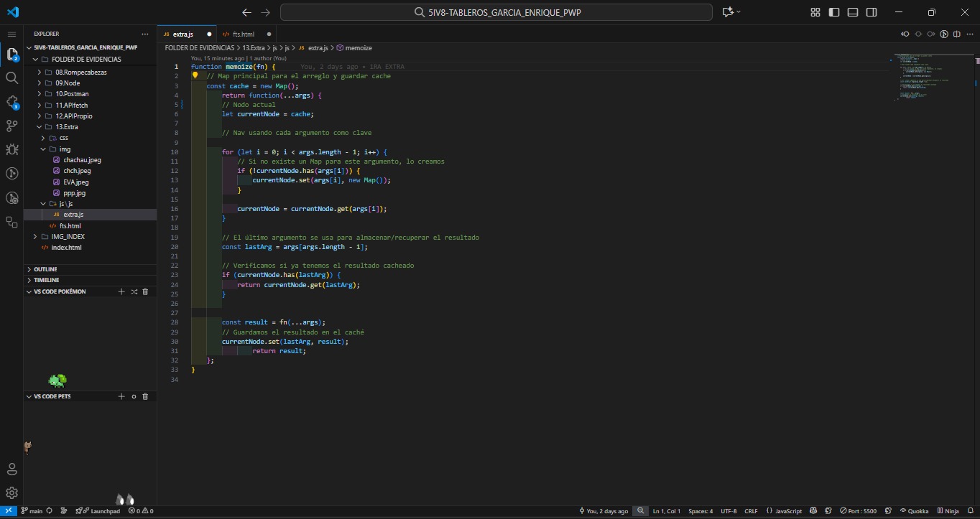Open the Extensions view showing 3 updates
The image size is (980, 519).
[11, 103]
